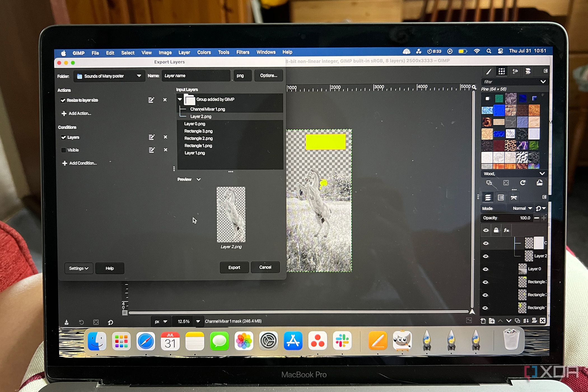Screen dimensions: 588x392
Task: Click the refresh patterns icon
Action: pos(522,183)
